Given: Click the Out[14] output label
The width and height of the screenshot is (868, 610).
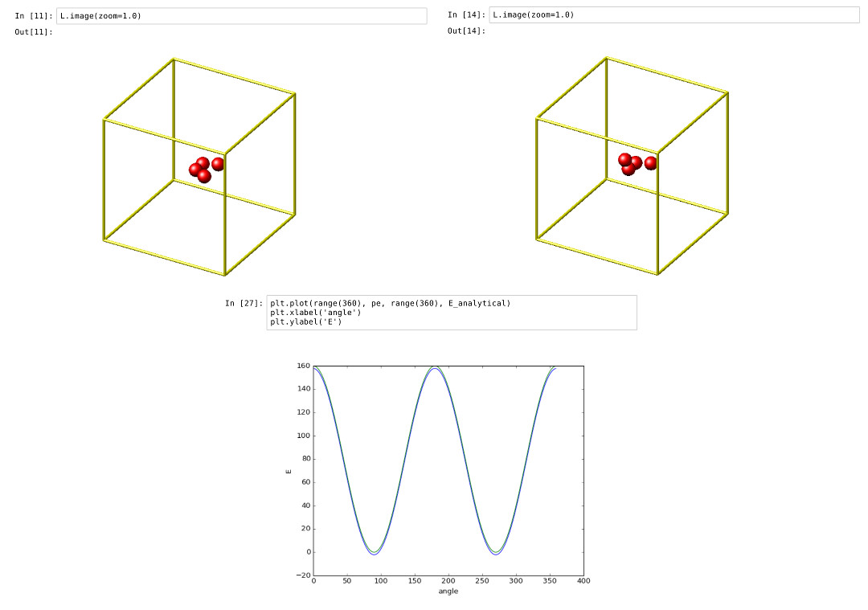Looking at the screenshot, I should 466,31.
